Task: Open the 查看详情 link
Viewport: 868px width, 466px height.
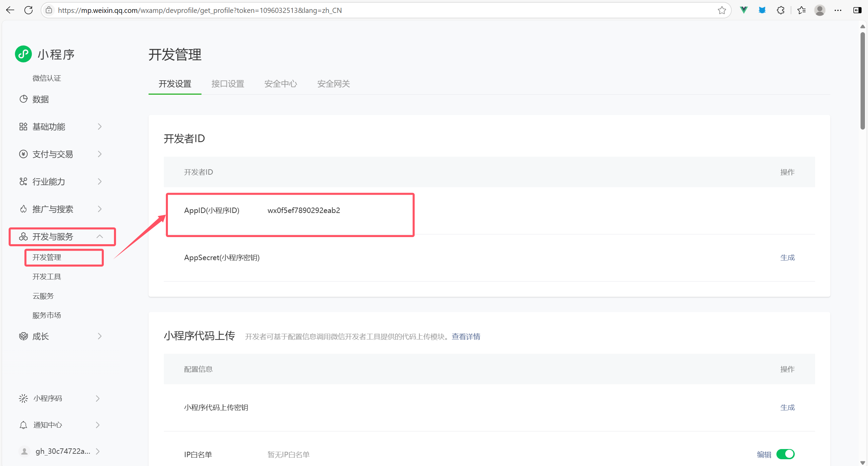Action: [x=466, y=336]
